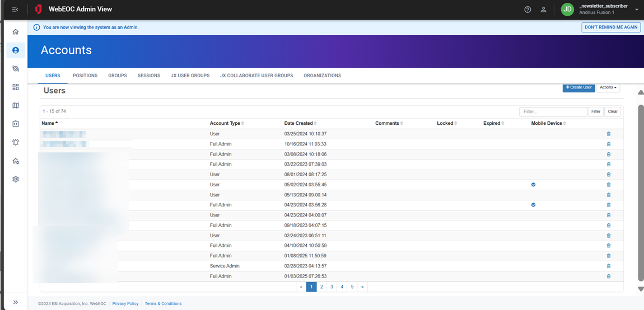The width and height of the screenshot is (644, 310).
Task: Click Don't Remind Me Again button
Action: 611,27
